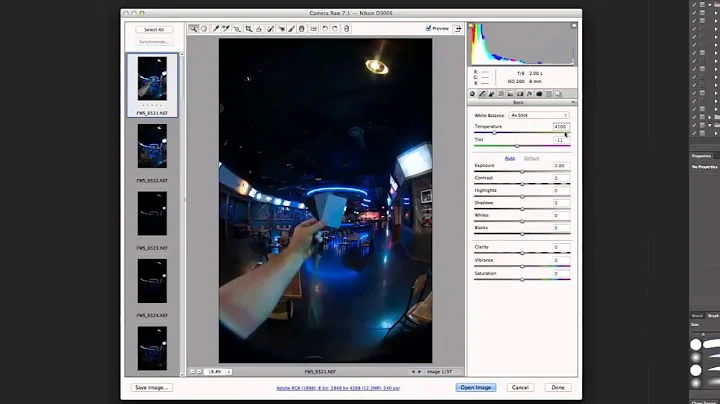Click the Exposure slider handle
The width and height of the screenshot is (720, 404).
point(522,171)
